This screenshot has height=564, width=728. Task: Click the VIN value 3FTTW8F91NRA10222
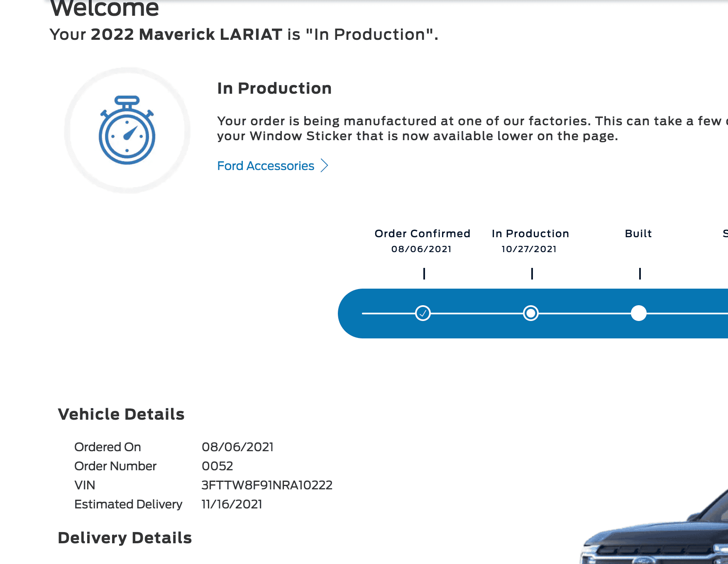pos(267,485)
